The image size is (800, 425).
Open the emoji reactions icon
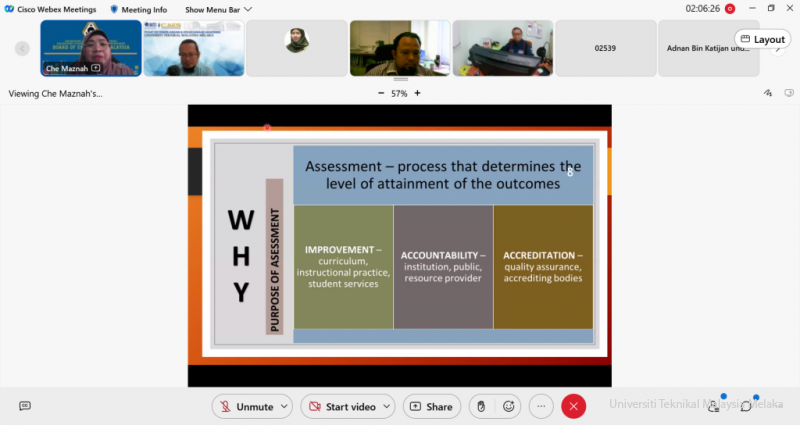tap(509, 407)
